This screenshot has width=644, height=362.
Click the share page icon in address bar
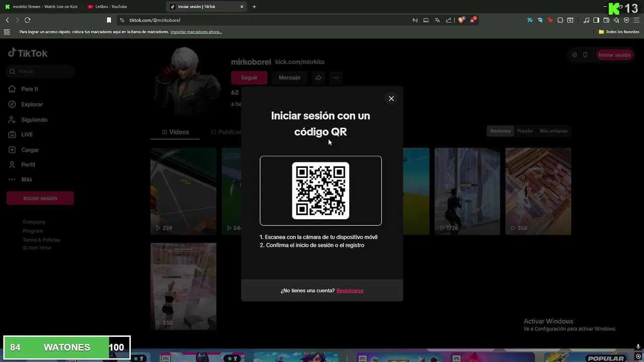(x=449, y=20)
